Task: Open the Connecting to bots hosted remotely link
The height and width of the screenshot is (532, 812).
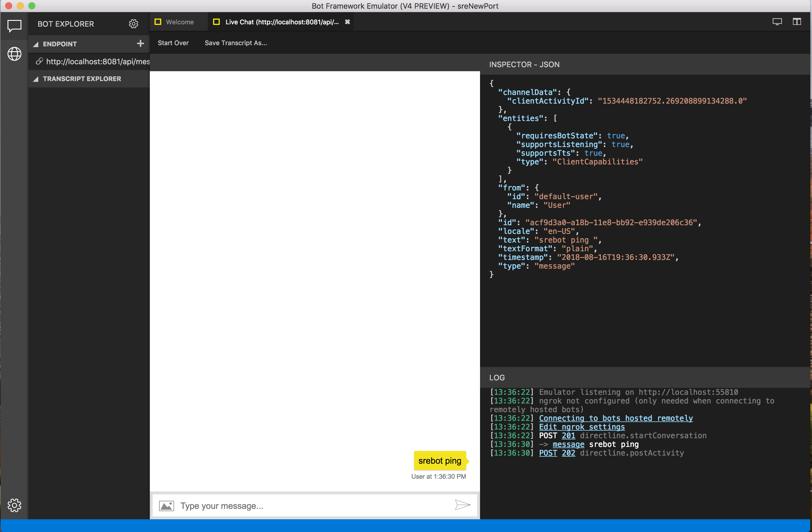Action: coord(616,418)
